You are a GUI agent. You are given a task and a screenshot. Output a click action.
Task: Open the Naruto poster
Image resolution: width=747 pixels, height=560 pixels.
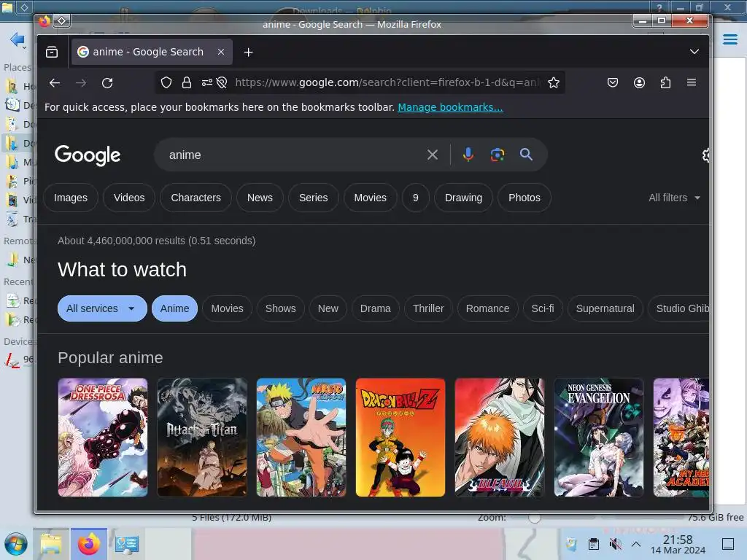click(x=301, y=437)
